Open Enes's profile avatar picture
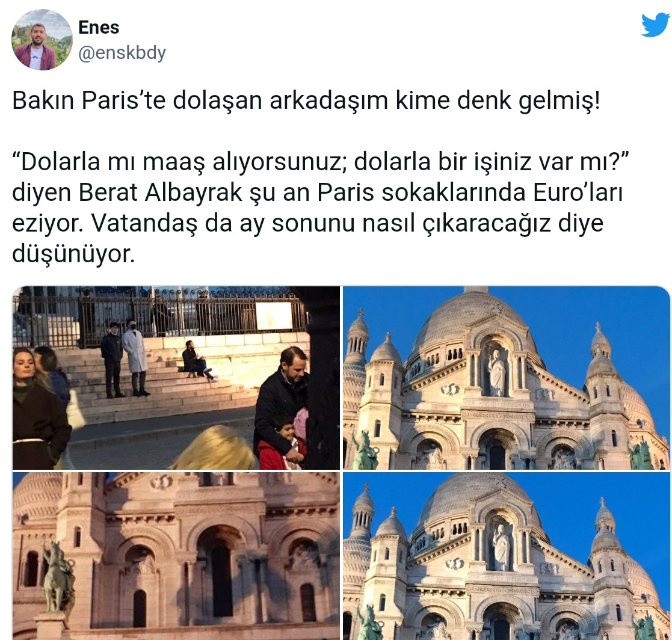 42,40
